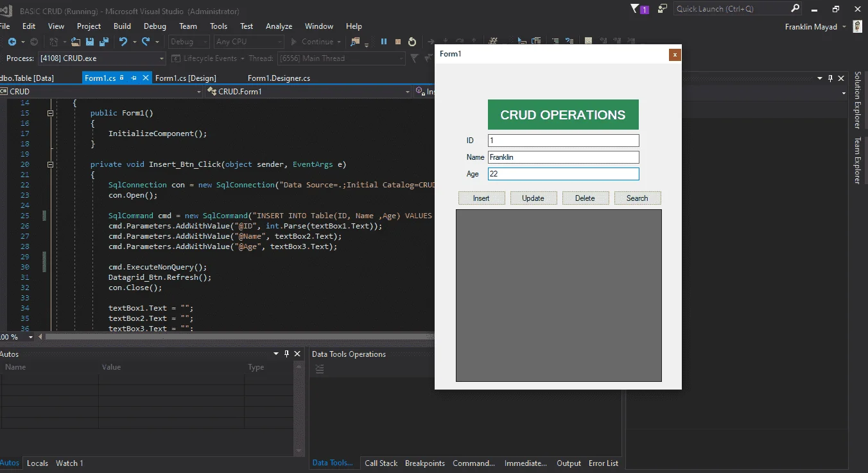Click the Navigate Backward arrow icon
The height and width of the screenshot is (473, 868).
(12, 42)
